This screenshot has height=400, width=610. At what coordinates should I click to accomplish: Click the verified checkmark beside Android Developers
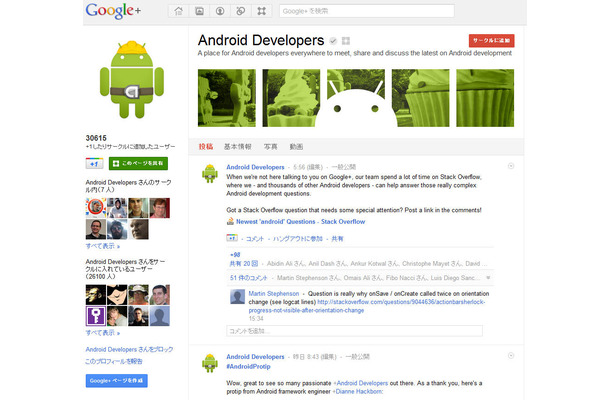tap(333, 40)
